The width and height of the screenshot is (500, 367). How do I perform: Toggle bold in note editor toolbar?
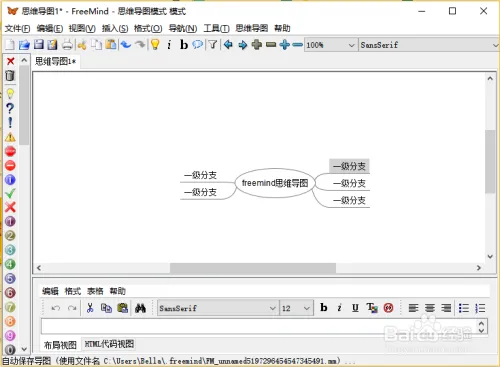click(323, 307)
